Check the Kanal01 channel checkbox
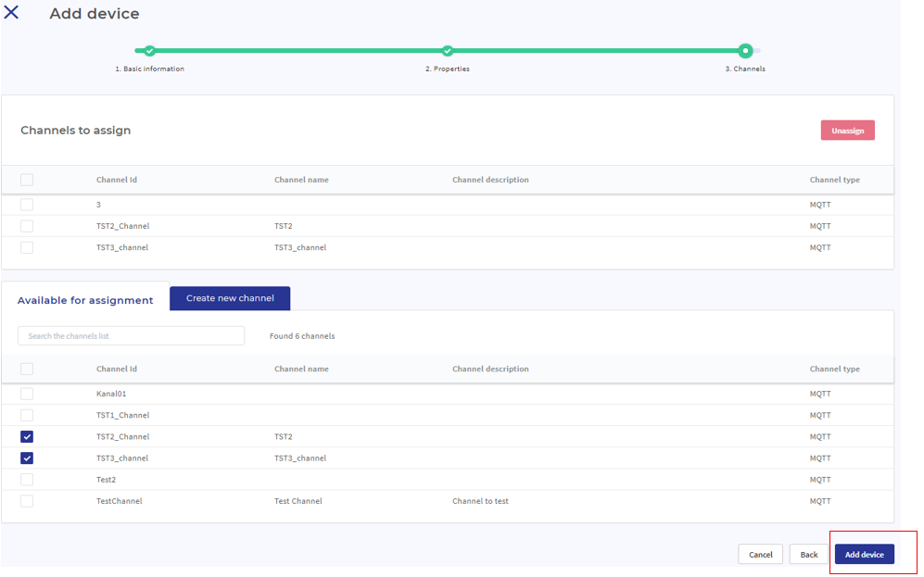The height and width of the screenshot is (577, 924). pyautogui.click(x=27, y=394)
